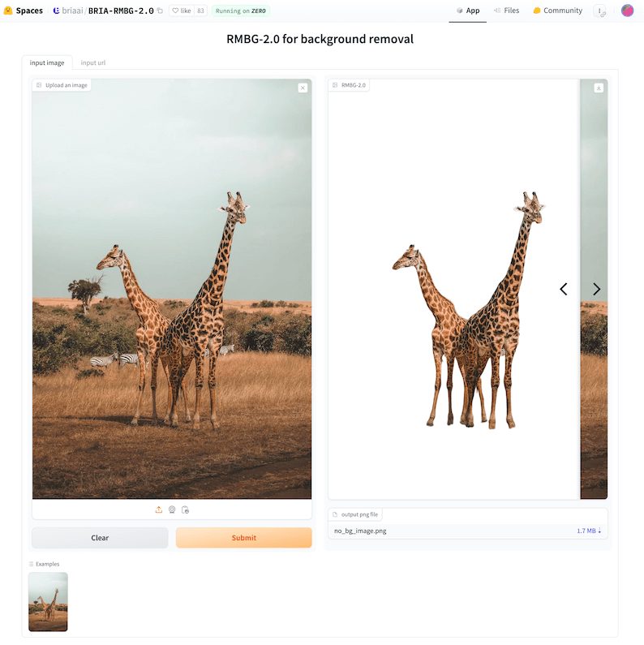
Task: Download the RMBG-2.0 output image
Action: click(599, 88)
